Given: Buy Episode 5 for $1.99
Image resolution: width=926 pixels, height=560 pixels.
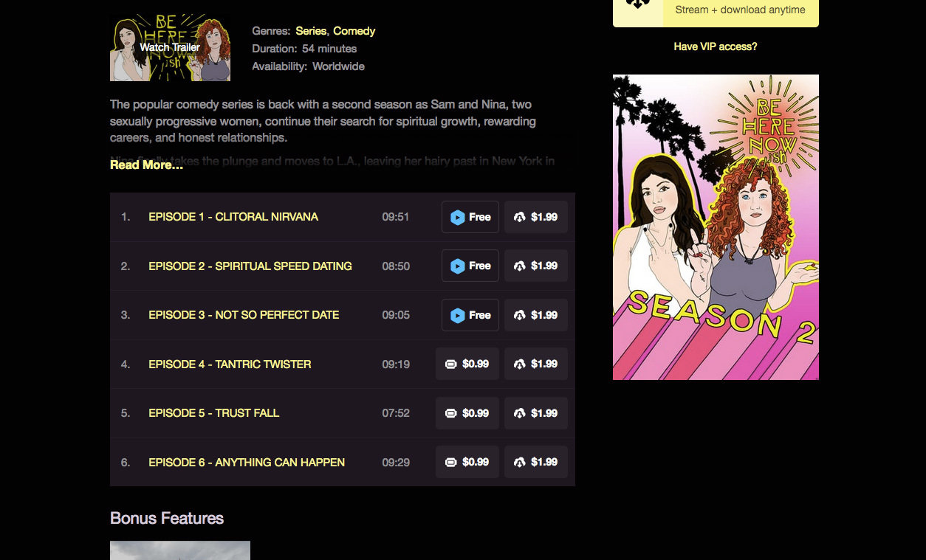Looking at the screenshot, I should coord(536,413).
